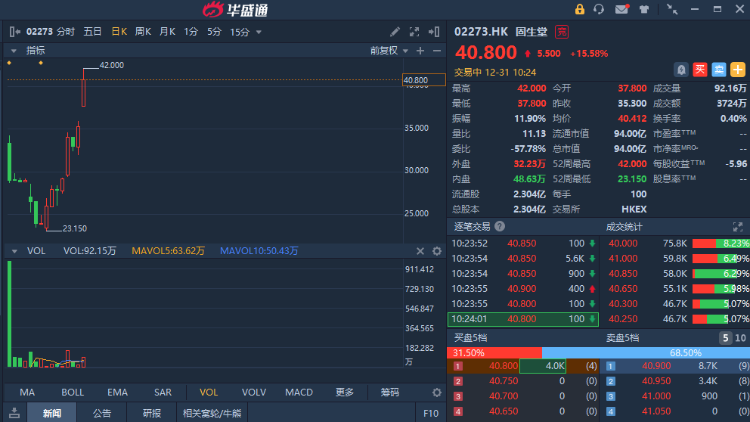The width and height of the screenshot is (750, 422).
Task: Toggle the EMA indicator
Action: (117, 392)
